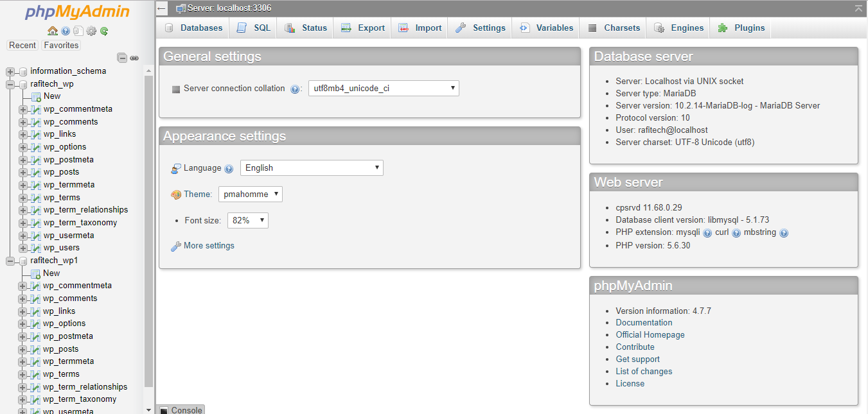Open the License link
868x414 pixels.
pyautogui.click(x=630, y=384)
